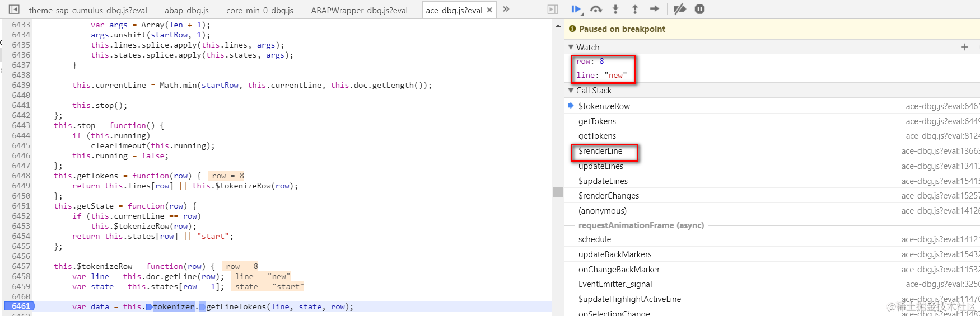The width and height of the screenshot is (980, 316).
Task: Step out of current function
Action: pyautogui.click(x=635, y=9)
